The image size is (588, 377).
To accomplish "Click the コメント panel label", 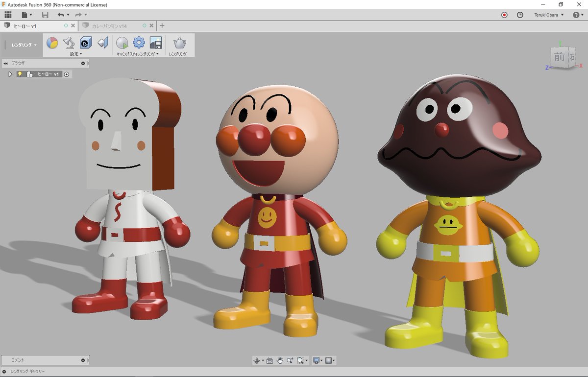I will (x=18, y=360).
